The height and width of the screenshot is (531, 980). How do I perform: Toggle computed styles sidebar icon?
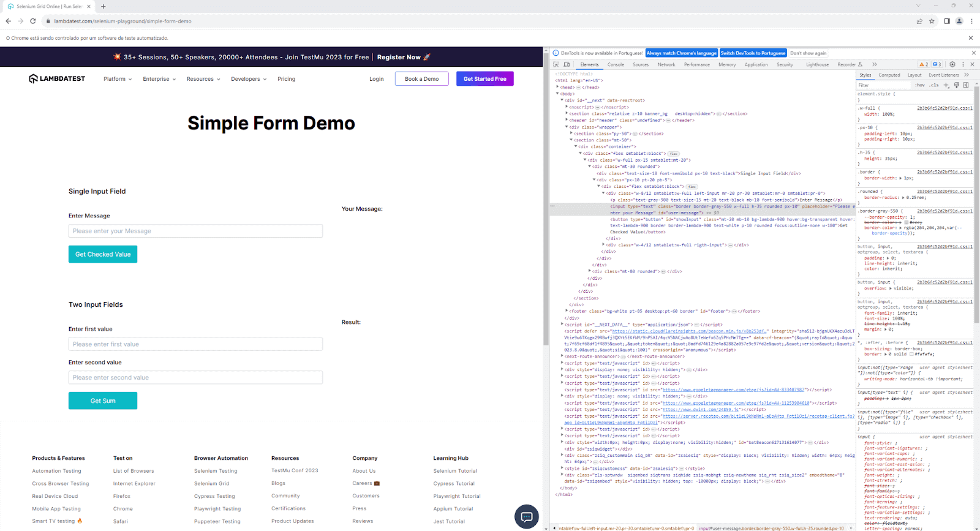966,85
